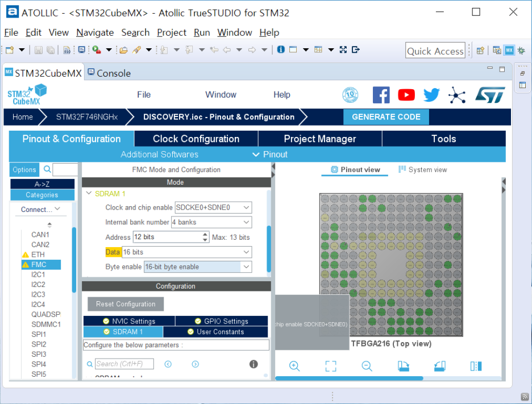This screenshot has height=404, width=532.
Task: Click the blue information toolbar icon
Action: click(x=281, y=49)
